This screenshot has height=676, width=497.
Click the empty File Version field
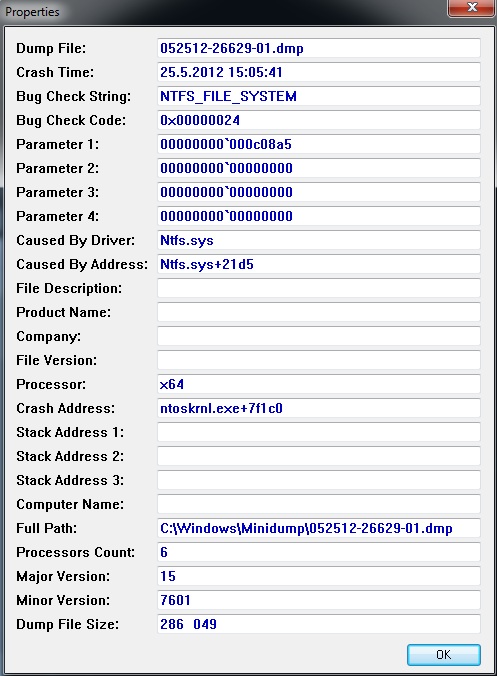(319, 360)
